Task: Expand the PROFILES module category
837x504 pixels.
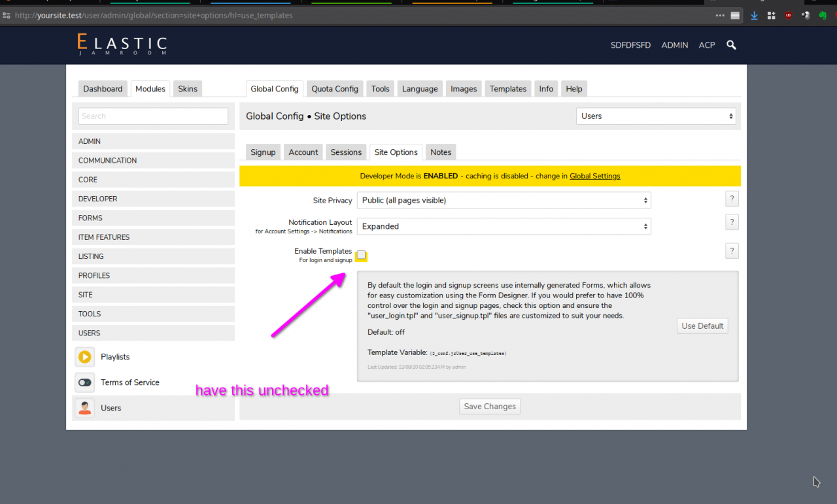Action: pos(153,275)
